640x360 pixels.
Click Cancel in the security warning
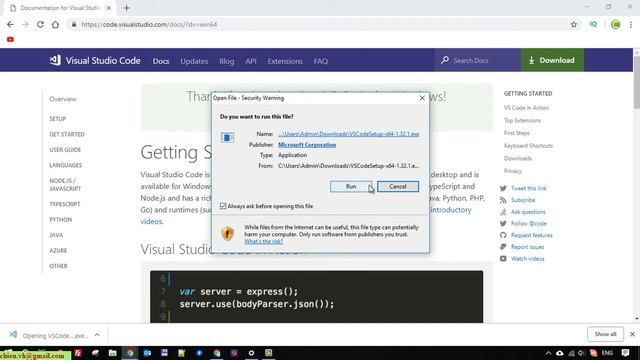398,187
